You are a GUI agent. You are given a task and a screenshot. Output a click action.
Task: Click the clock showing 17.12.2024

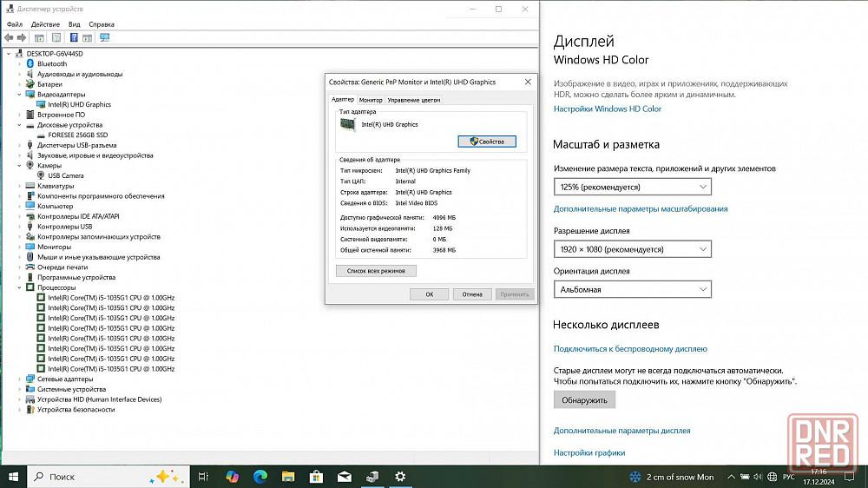(x=819, y=477)
